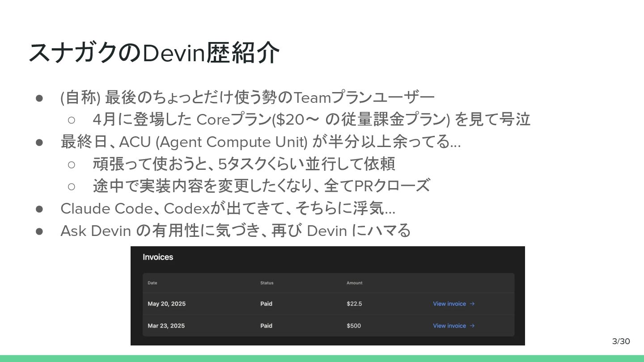Select the date May 20, 2025
The height and width of the screenshot is (362, 644).
coord(166,304)
